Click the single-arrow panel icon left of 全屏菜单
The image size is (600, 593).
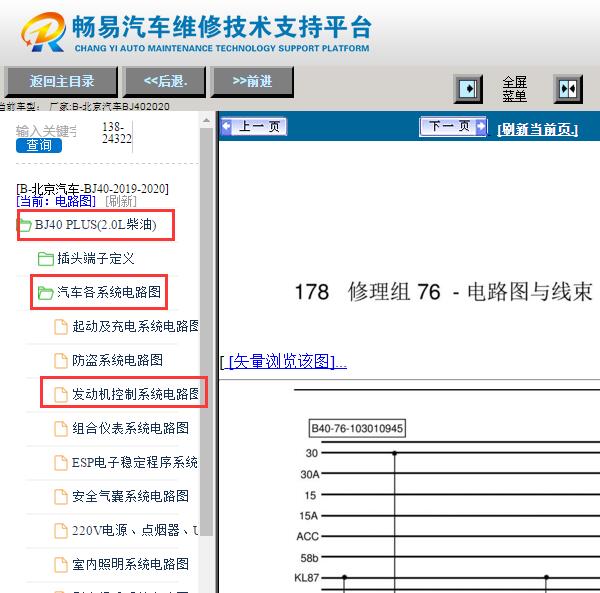pos(468,89)
